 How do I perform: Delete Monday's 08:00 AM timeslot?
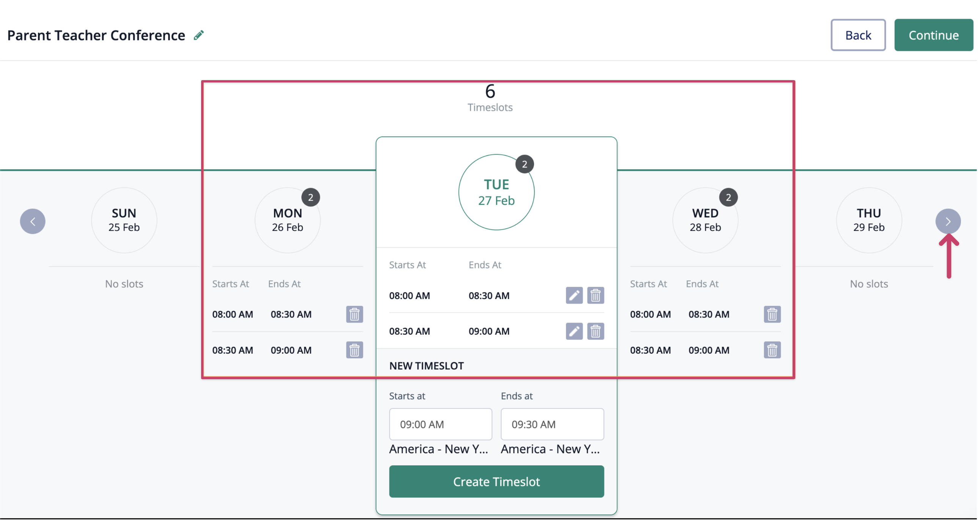354,315
